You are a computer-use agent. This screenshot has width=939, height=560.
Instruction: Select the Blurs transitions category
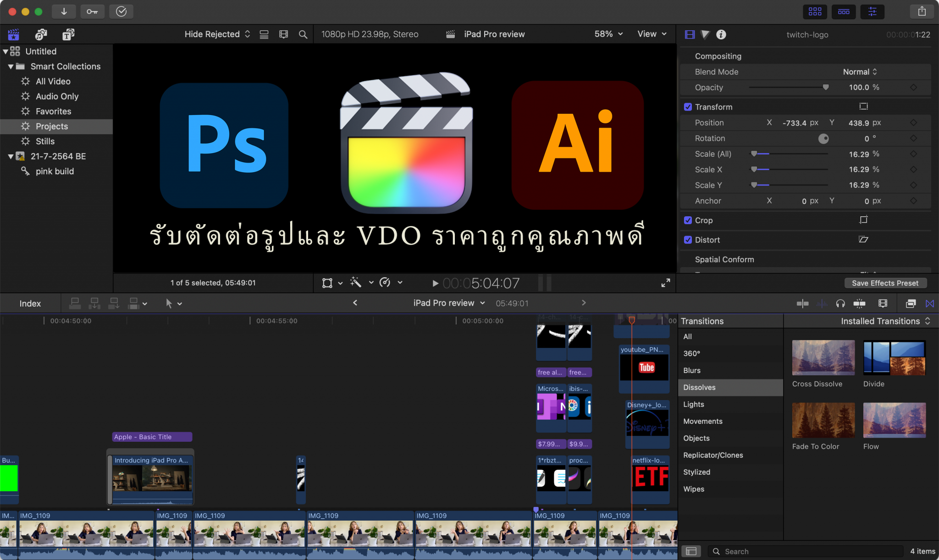[x=730, y=370]
